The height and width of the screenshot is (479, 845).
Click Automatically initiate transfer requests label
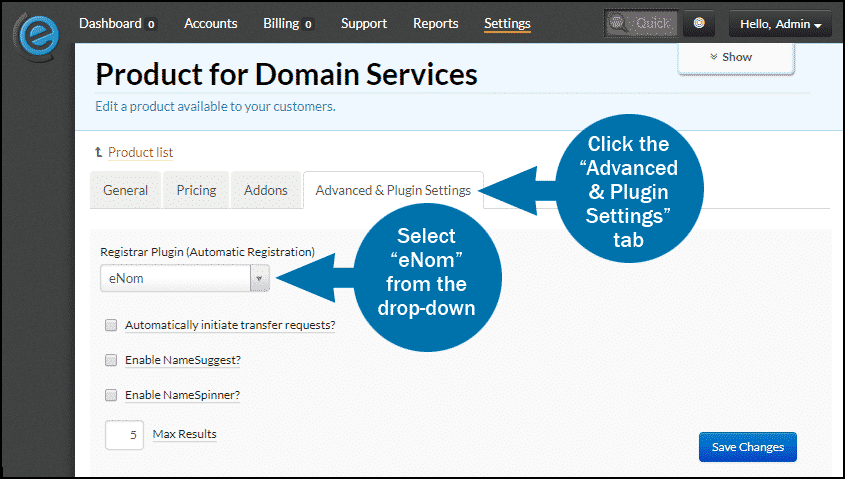[x=230, y=325]
